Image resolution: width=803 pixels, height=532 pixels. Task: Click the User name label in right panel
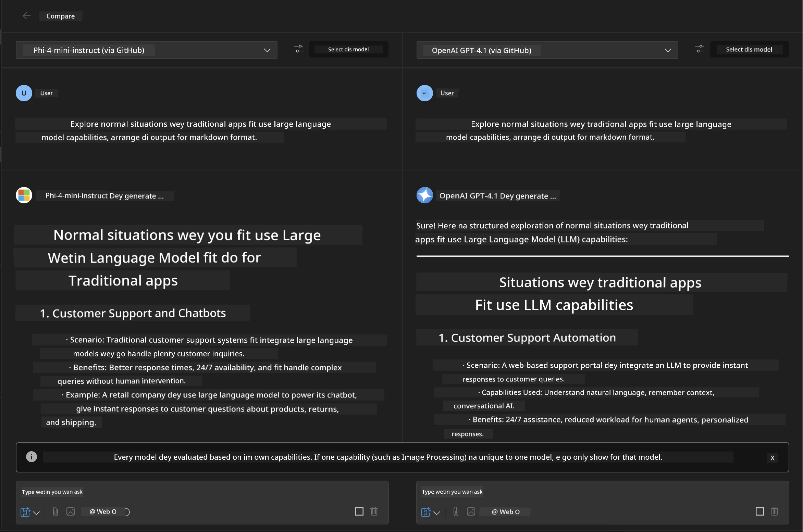pos(447,93)
